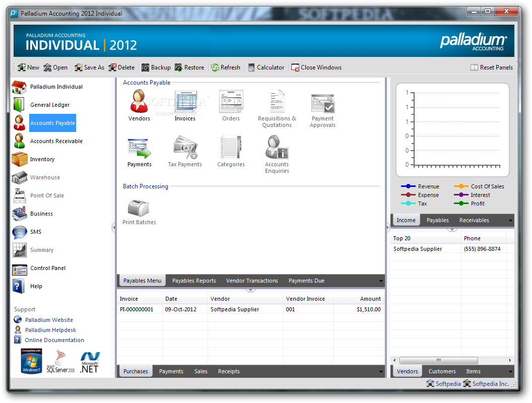Open the Payables Menu tab-strip dropdown arrow
The image size is (532, 403).
(x=381, y=281)
